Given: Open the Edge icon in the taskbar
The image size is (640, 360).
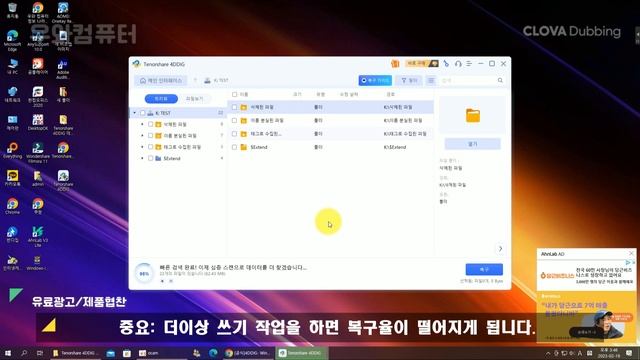Looking at the screenshot, I should click(x=213, y=353).
